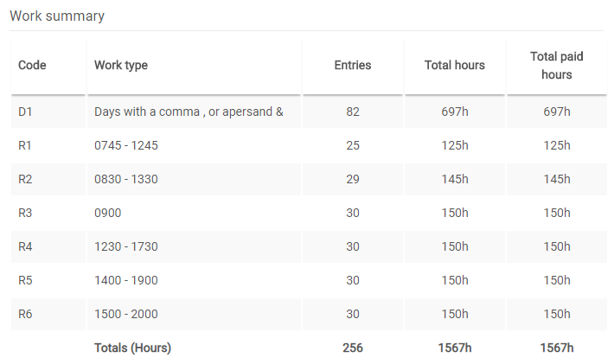
Task: Select the R3 row's 0900 work type
Action: coord(109,213)
